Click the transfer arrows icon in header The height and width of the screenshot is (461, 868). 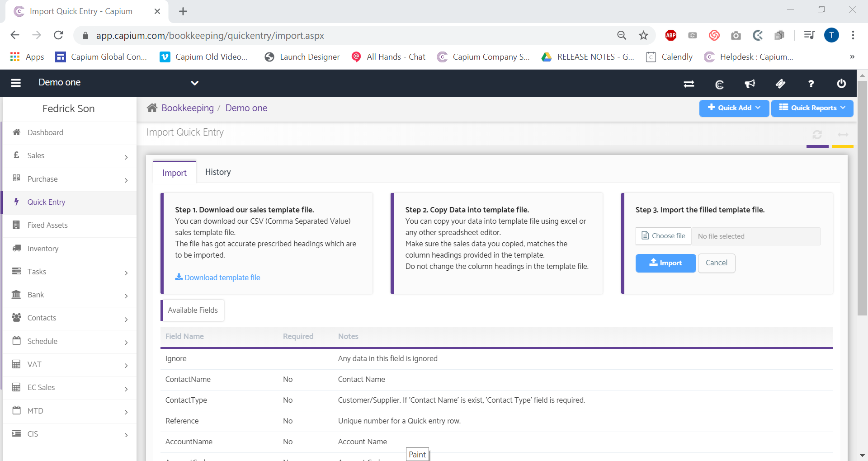(689, 84)
